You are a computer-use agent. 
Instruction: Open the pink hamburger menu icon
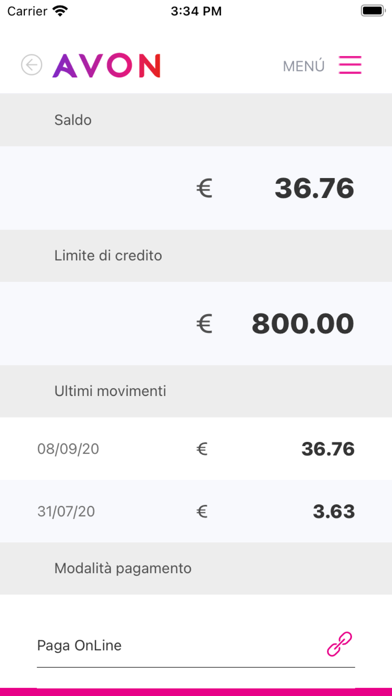click(x=350, y=65)
